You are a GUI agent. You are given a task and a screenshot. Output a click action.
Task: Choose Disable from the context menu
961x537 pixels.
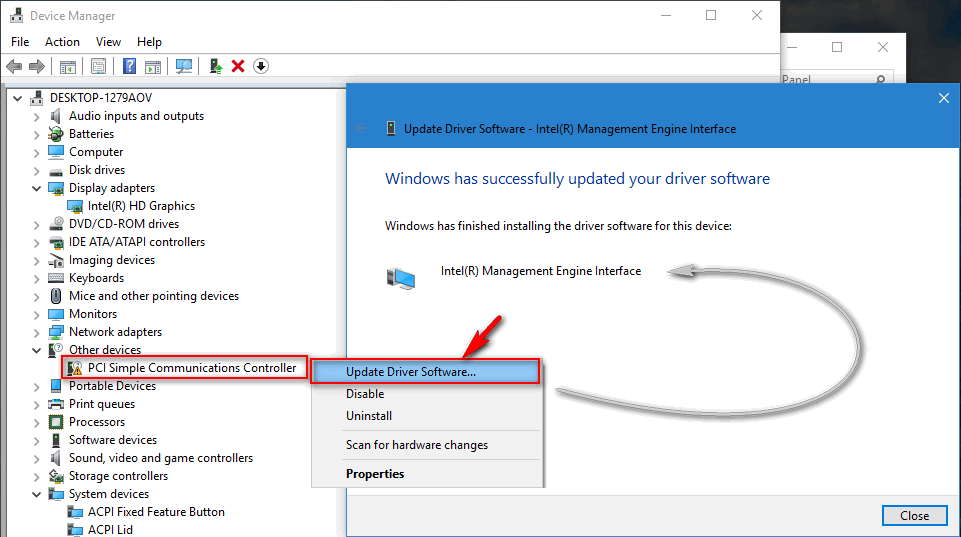click(426, 394)
